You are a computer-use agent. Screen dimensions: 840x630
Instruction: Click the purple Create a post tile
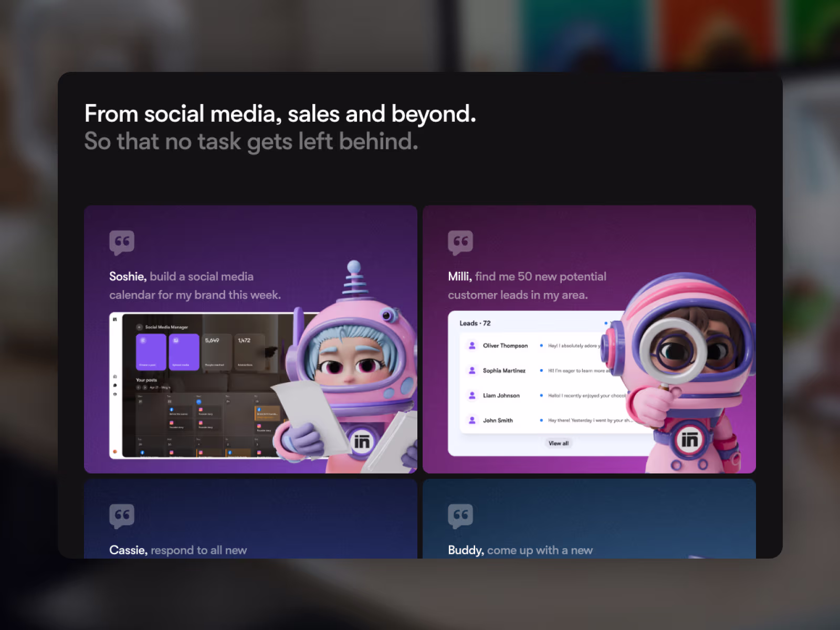(x=151, y=352)
